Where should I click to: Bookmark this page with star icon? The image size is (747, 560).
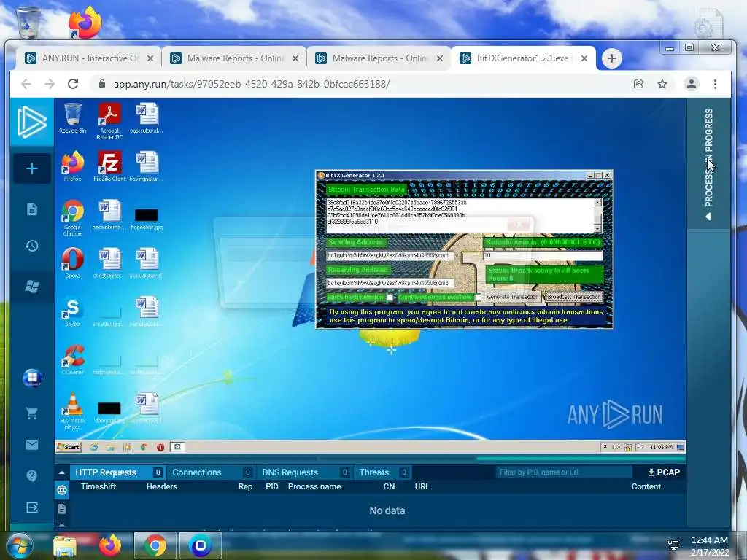662,85
